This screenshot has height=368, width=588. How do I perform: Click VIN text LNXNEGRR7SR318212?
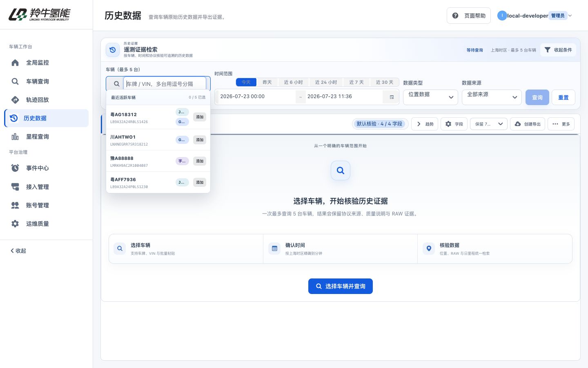click(129, 144)
